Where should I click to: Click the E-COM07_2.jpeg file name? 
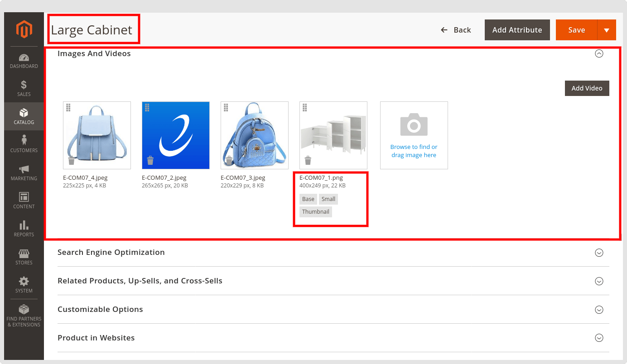(164, 177)
